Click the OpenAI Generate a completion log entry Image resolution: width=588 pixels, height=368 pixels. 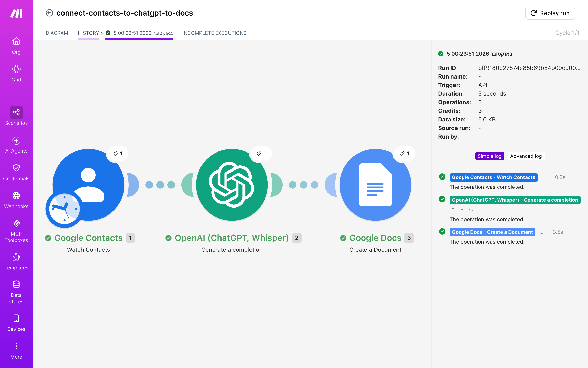coord(515,200)
